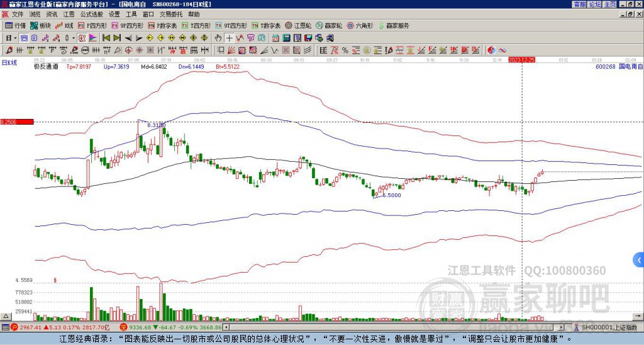Click the horizontal scrollbar left arrow
The height and width of the screenshot is (345, 644).
[226, 327]
